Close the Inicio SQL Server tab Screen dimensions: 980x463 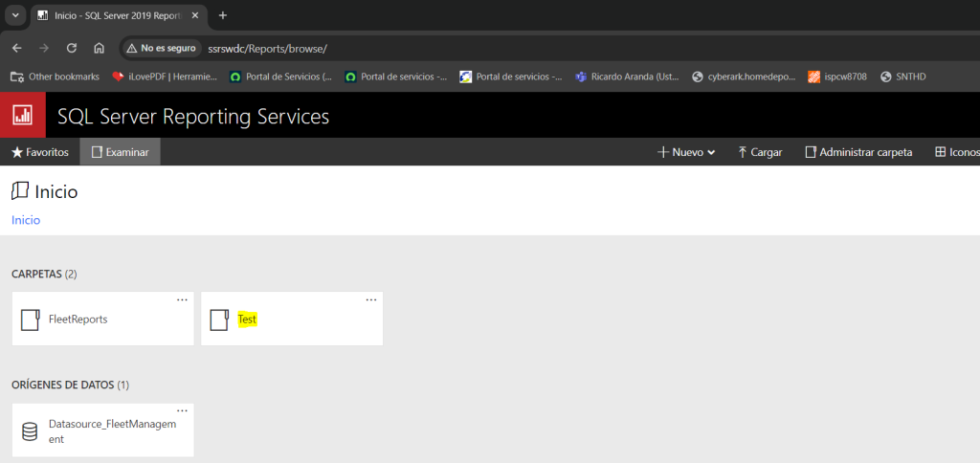pyautogui.click(x=195, y=15)
